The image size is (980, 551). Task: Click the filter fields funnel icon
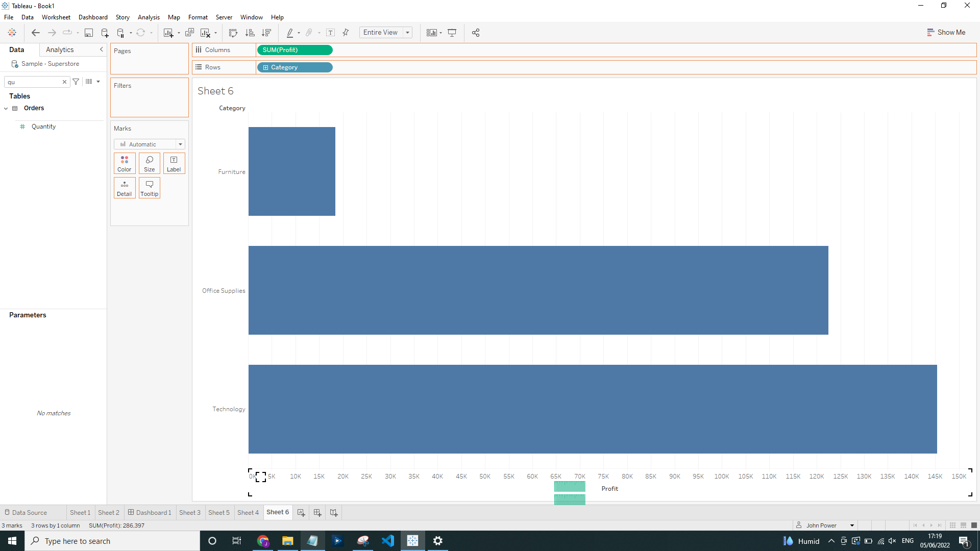click(x=76, y=82)
